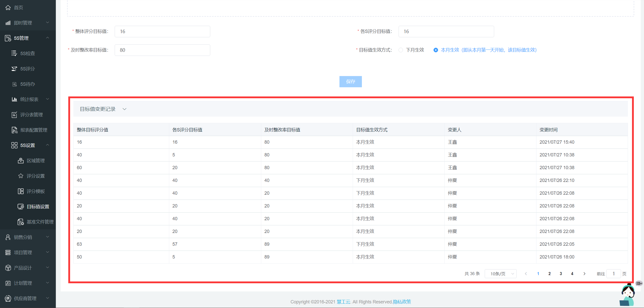Open 评分设置 star icon item
The width and height of the screenshot is (644, 308).
[x=21, y=176]
